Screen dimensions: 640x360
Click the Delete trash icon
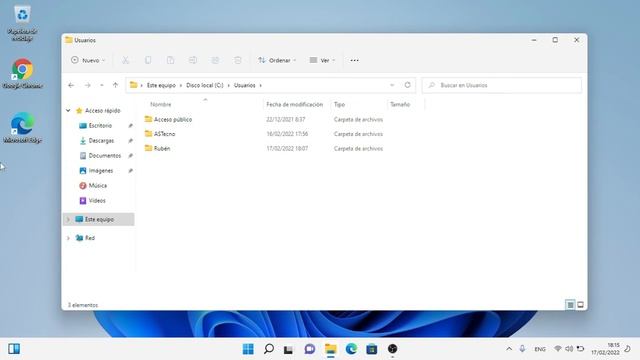[238, 60]
